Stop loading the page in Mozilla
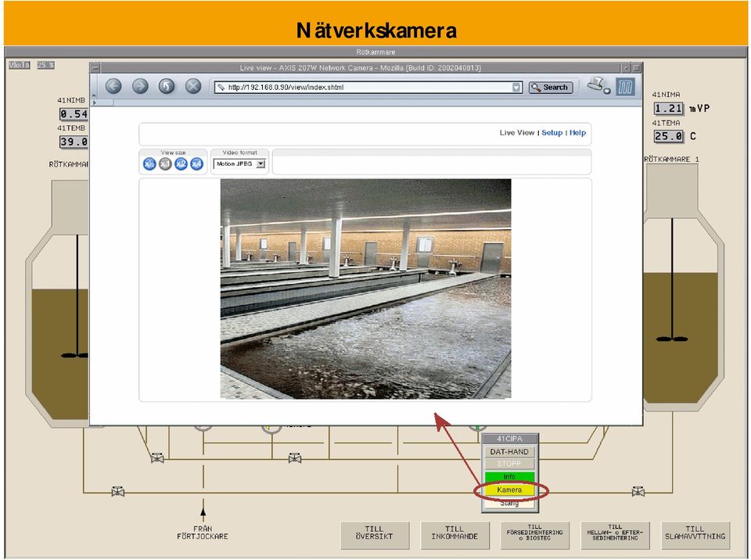 (x=193, y=86)
